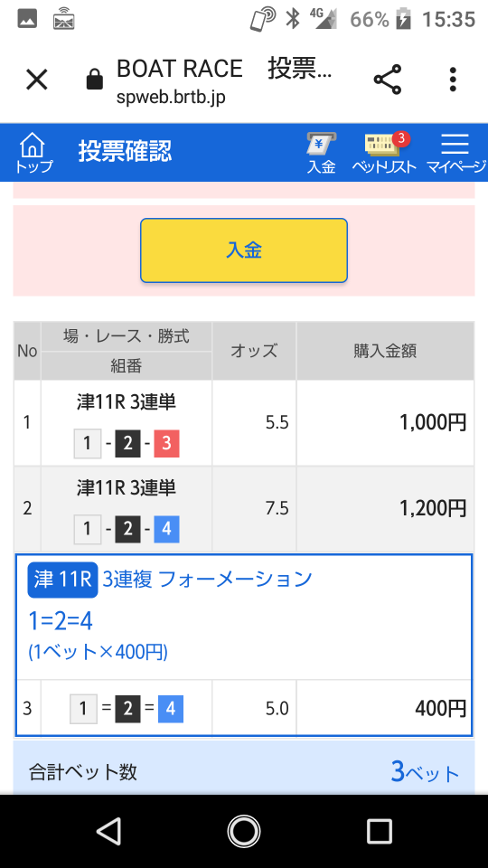
Task: Select the red number 3 boat badge
Action: click(x=167, y=444)
